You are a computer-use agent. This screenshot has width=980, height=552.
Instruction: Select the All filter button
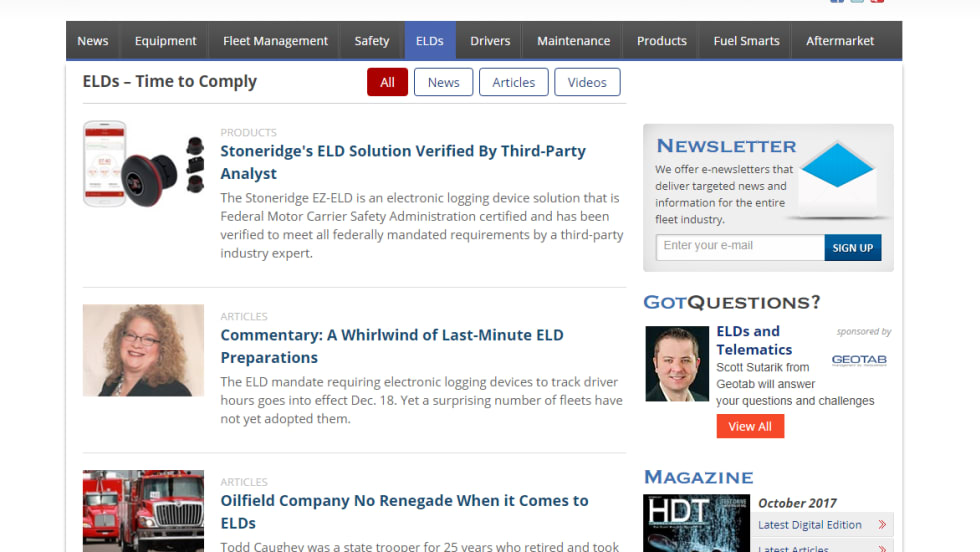click(387, 82)
